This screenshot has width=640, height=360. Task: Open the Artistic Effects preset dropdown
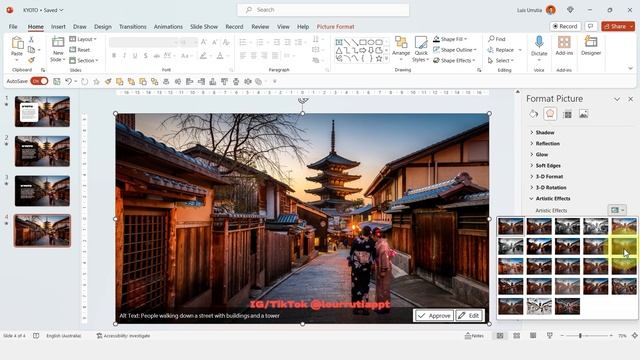click(617, 210)
